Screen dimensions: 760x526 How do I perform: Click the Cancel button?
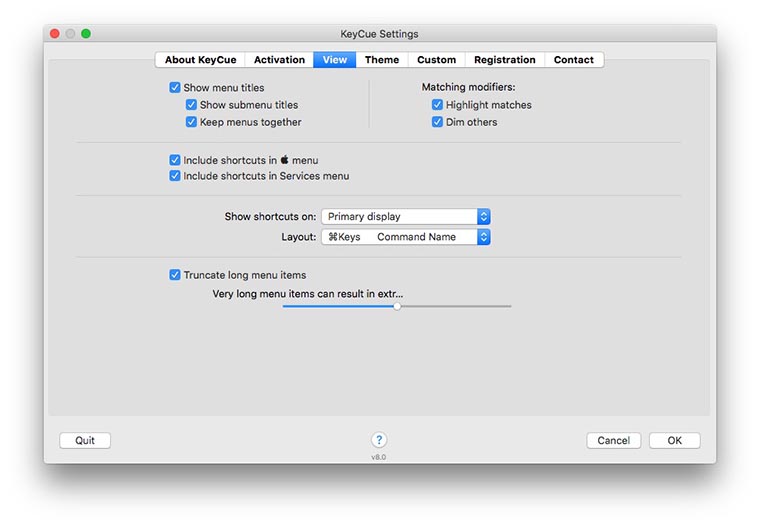[x=613, y=440]
